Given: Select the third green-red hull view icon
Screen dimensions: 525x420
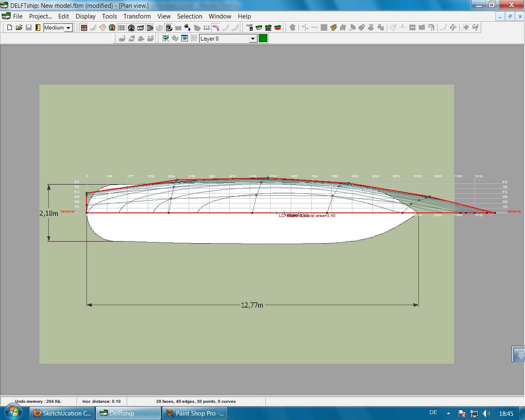Looking at the screenshot, I should 268,27.
